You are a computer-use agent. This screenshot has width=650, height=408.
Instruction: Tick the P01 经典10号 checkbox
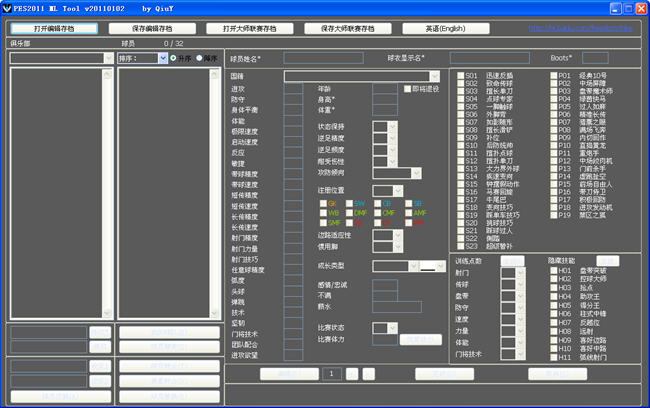[x=553, y=76]
